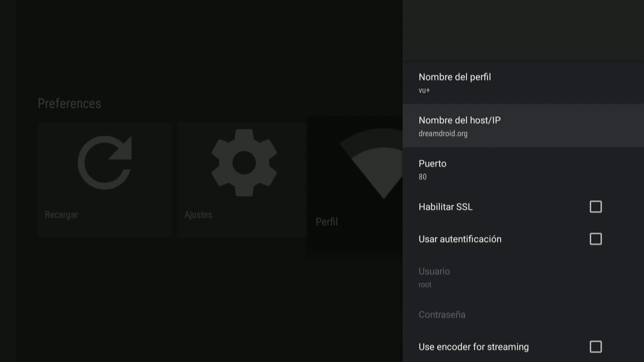The image size is (644, 362).
Task: Toggle the Habilitar SSL checkbox
Action: (x=596, y=207)
